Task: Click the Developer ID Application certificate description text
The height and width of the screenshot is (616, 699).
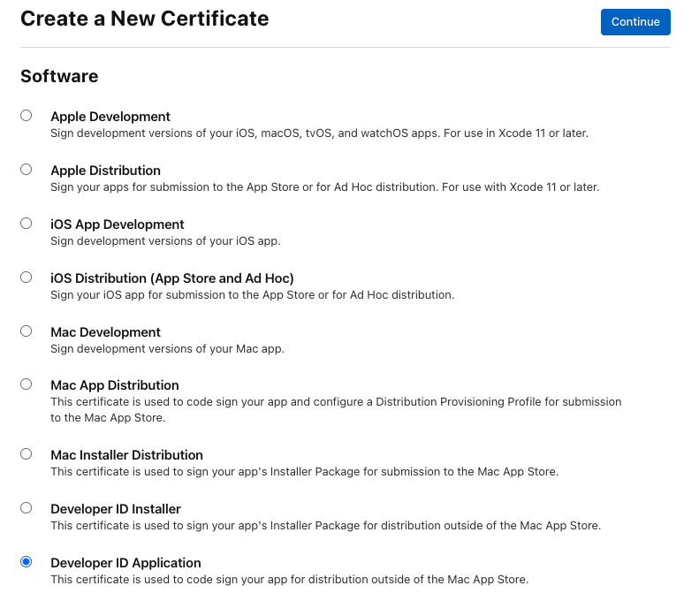Action: pyautogui.click(x=289, y=580)
